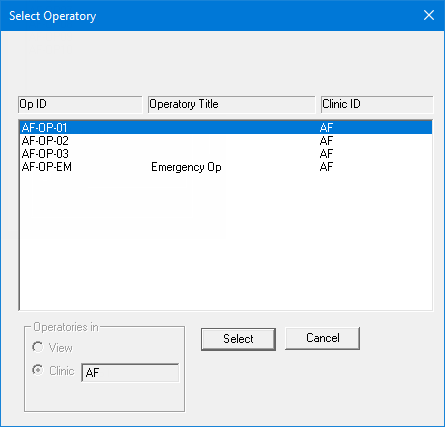Choose the Clinic radio button

pyautogui.click(x=38, y=370)
